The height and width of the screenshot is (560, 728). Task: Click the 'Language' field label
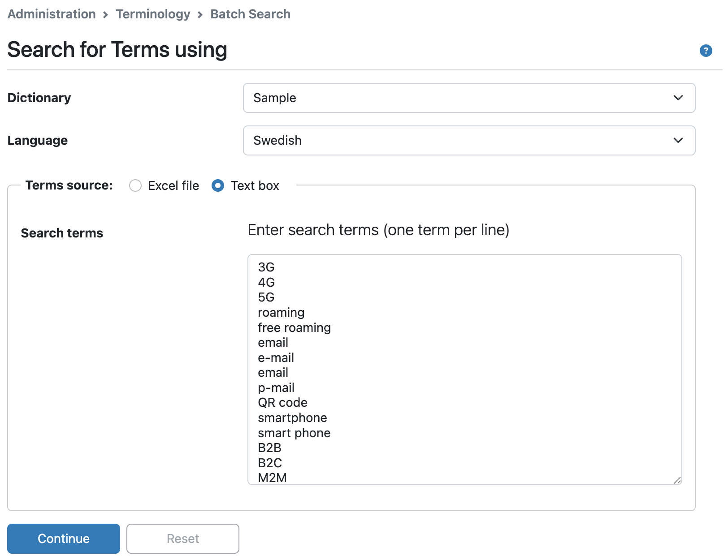pos(38,140)
